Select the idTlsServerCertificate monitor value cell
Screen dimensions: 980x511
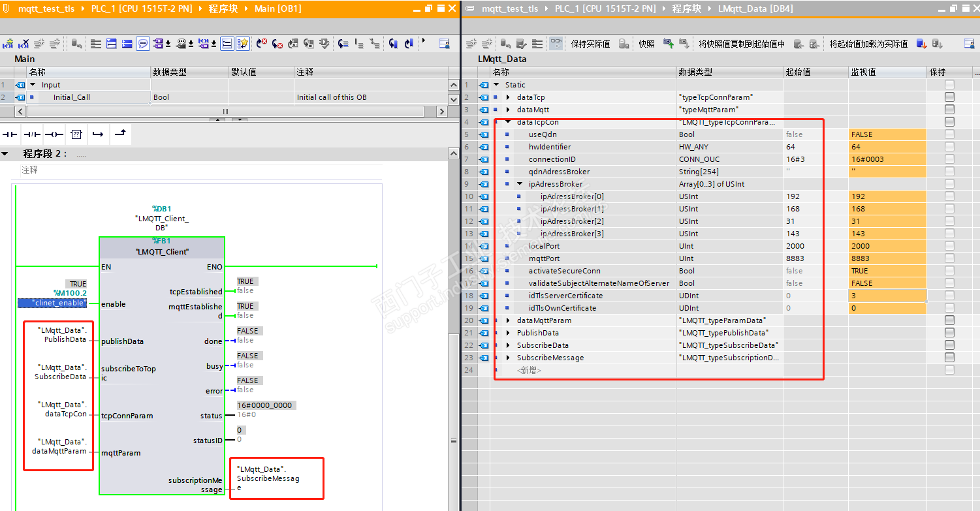point(887,296)
